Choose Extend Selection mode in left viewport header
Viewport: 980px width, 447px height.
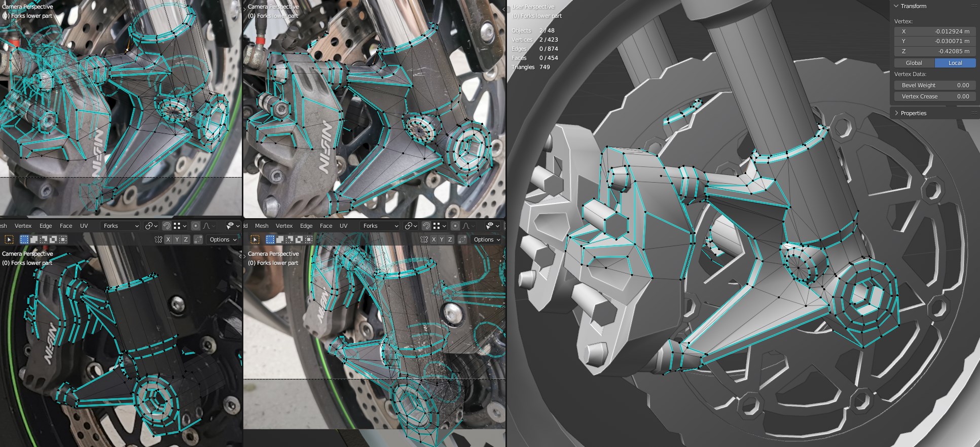tap(34, 239)
